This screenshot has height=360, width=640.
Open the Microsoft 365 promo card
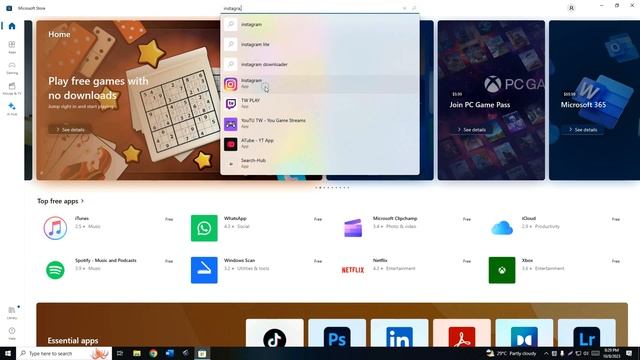pos(594,100)
